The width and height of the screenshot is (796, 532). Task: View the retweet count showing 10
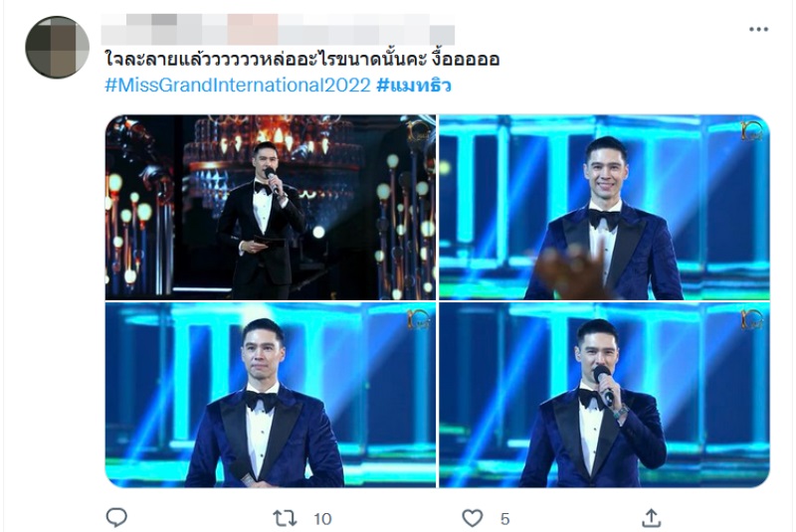tap(322, 519)
